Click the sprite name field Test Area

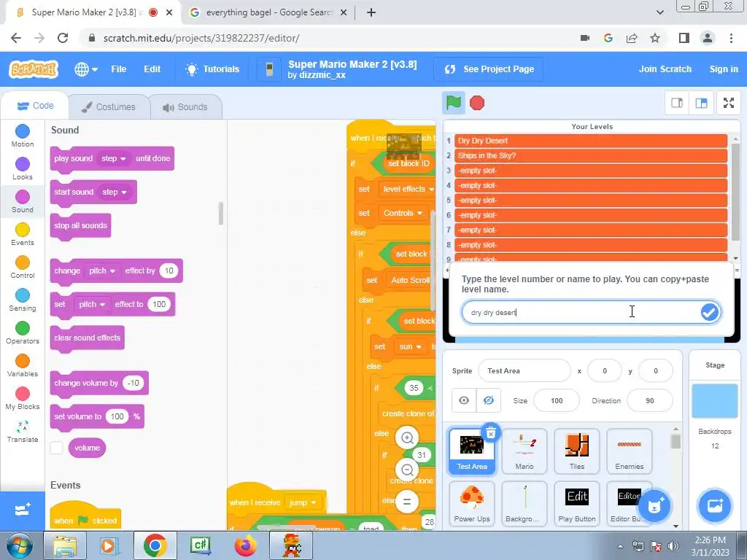click(524, 370)
